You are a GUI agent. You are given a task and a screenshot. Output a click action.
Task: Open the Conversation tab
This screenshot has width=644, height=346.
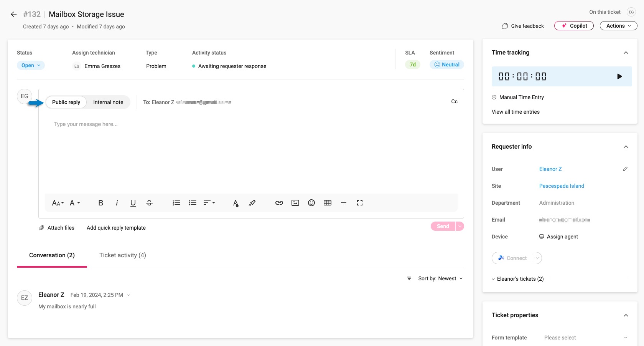52,255
